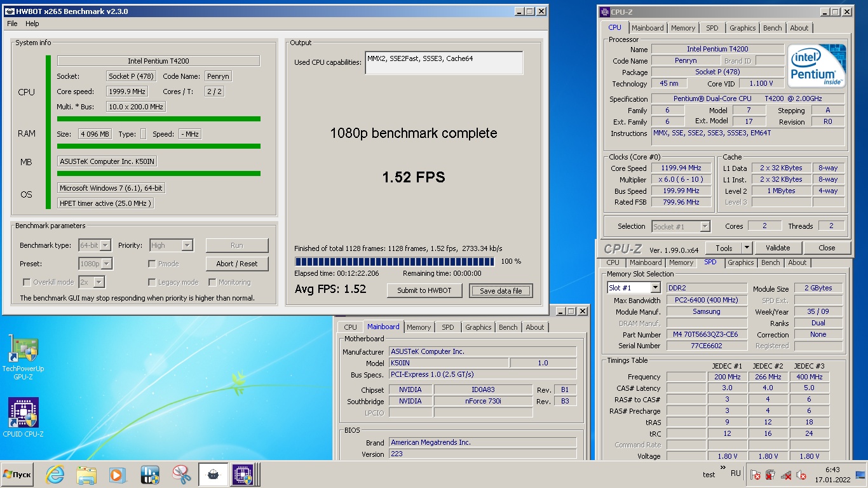
Task: Click the ASUSTeK Computer Inc. K50IN field in HWBOT
Action: 107,161
